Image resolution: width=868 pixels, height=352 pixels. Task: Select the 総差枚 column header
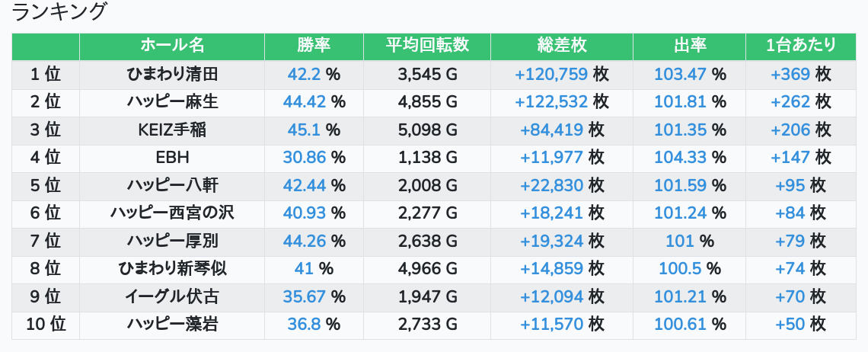tap(561, 46)
